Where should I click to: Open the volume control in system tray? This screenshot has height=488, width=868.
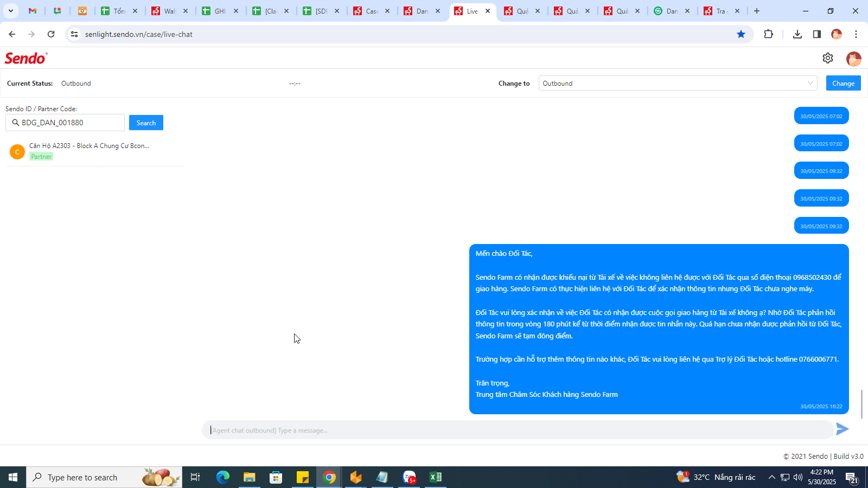798,477
